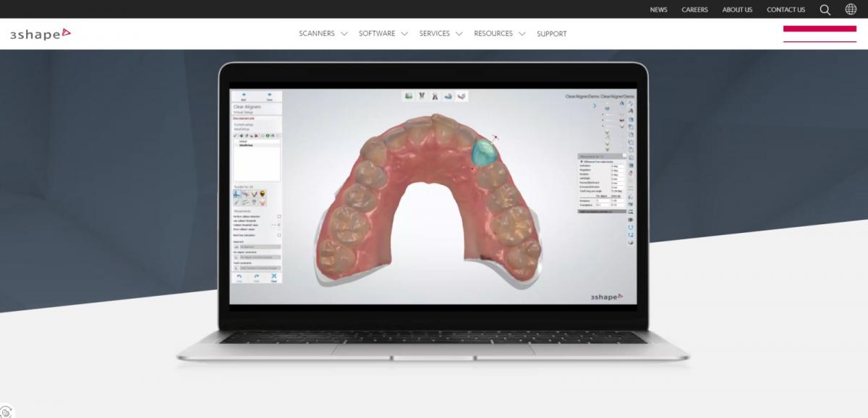This screenshot has width=868, height=418.
Task: Select Difference from malocclusion radio option
Action: click(582, 161)
